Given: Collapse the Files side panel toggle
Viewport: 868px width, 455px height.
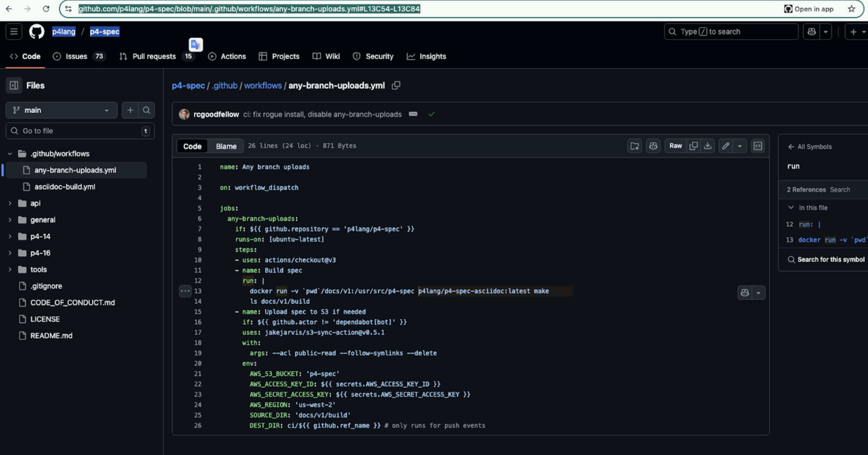Looking at the screenshot, I should (x=14, y=85).
